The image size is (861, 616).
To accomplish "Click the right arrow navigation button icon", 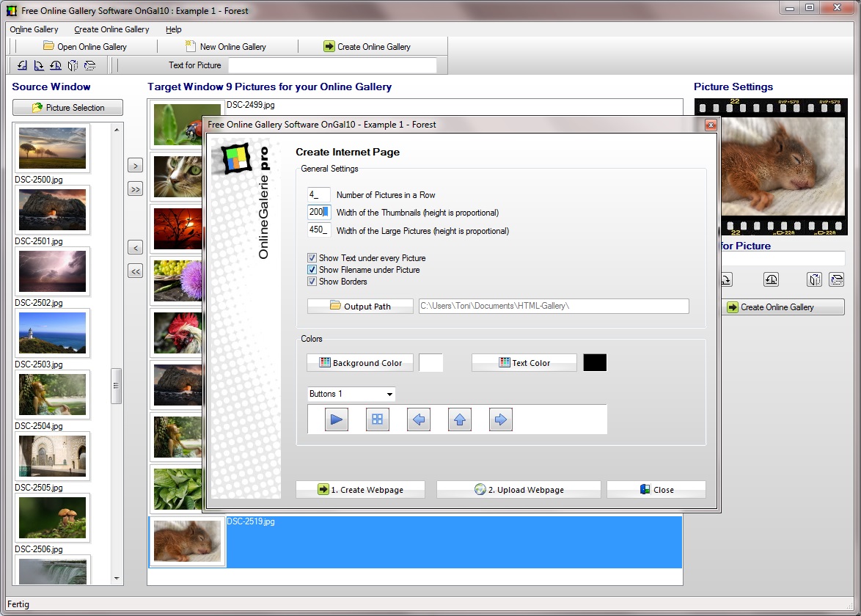I will pos(501,420).
